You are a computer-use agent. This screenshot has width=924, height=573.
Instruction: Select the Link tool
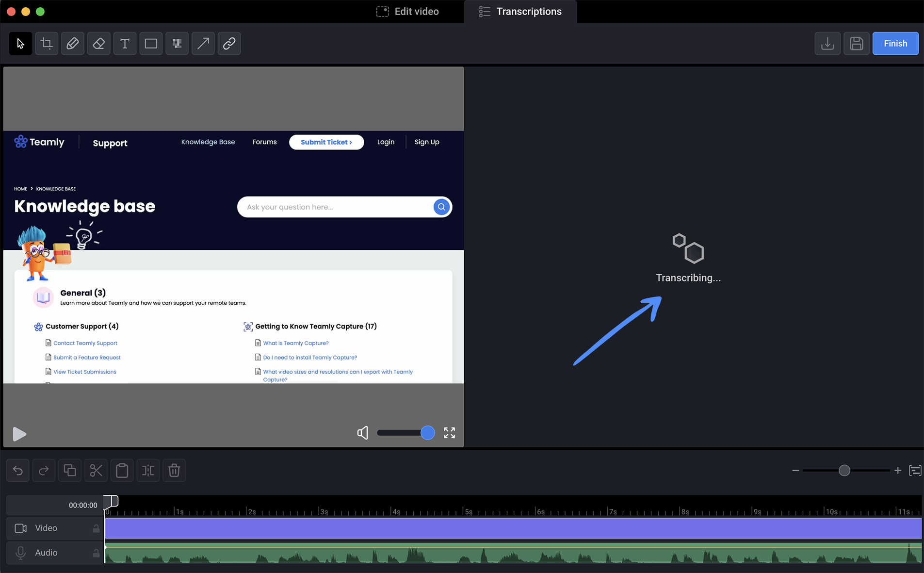click(229, 44)
